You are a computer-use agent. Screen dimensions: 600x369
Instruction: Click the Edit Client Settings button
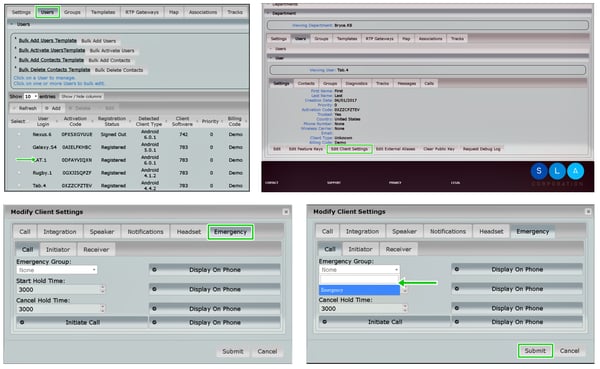pyautogui.click(x=349, y=149)
